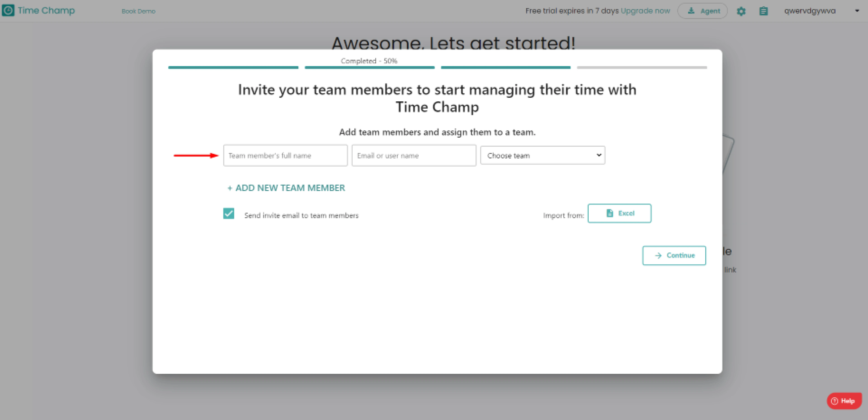
Task: Click the first progress step bar
Action: pos(233,67)
